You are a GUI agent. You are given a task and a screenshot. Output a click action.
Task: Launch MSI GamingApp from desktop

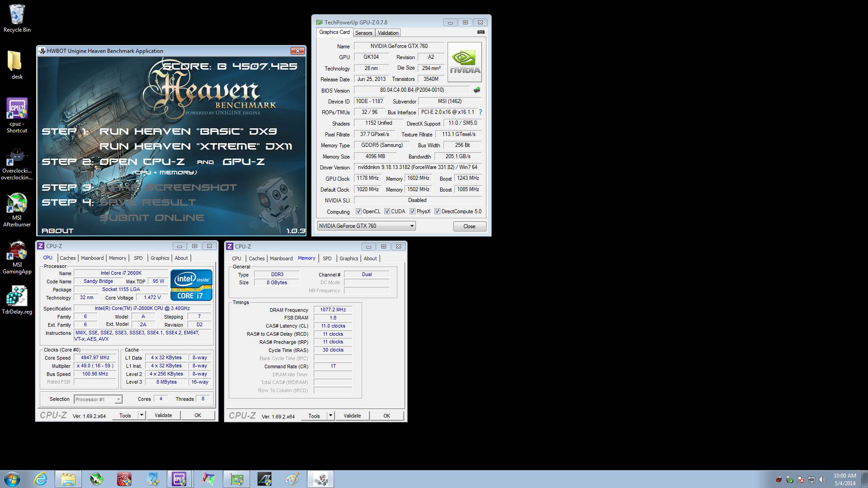pyautogui.click(x=17, y=257)
